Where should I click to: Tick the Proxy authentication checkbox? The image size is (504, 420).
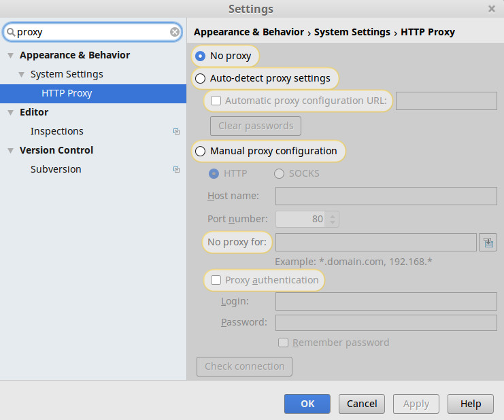tap(216, 280)
